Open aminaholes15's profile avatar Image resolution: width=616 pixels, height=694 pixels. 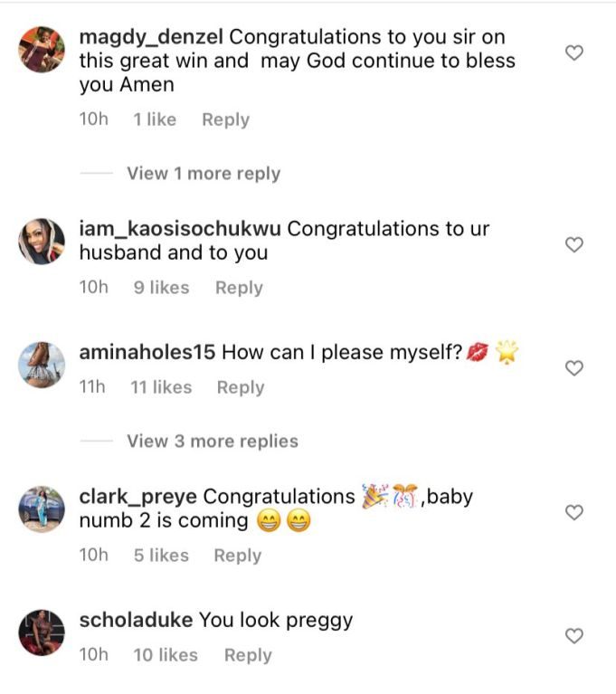coord(42,366)
